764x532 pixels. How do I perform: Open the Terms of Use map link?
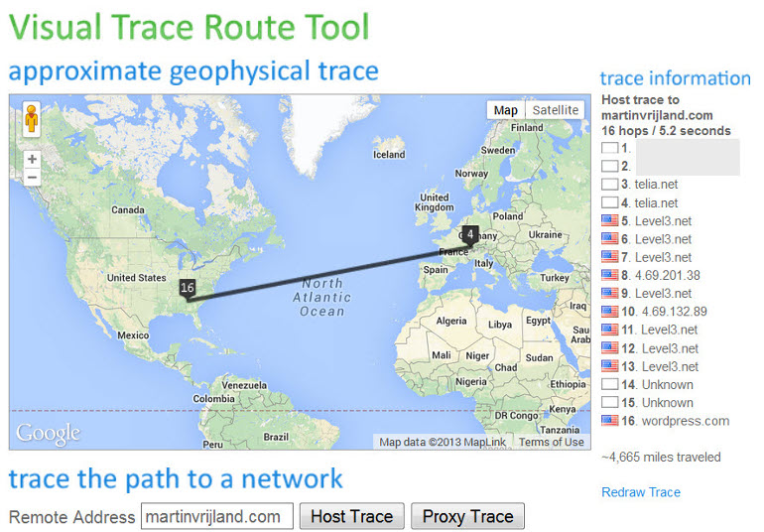(x=551, y=442)
